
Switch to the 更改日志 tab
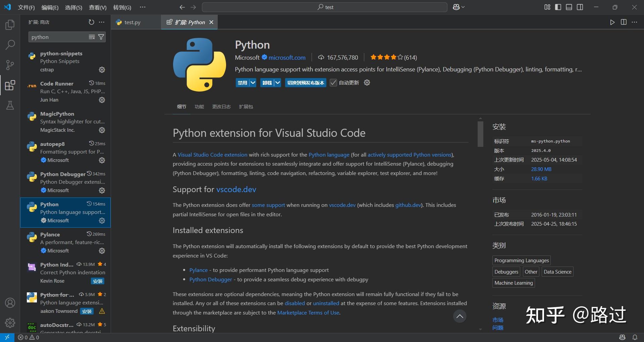click(x=221, y=107)
